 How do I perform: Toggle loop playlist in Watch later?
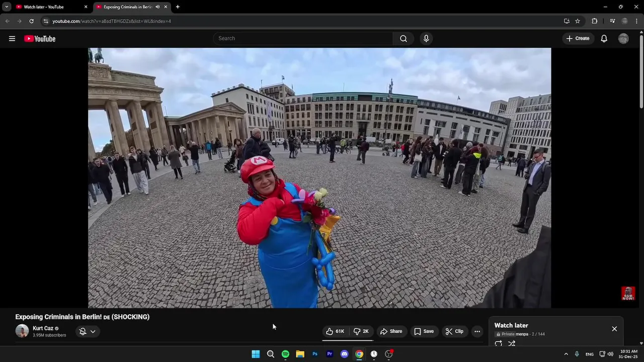coord(498,344)
